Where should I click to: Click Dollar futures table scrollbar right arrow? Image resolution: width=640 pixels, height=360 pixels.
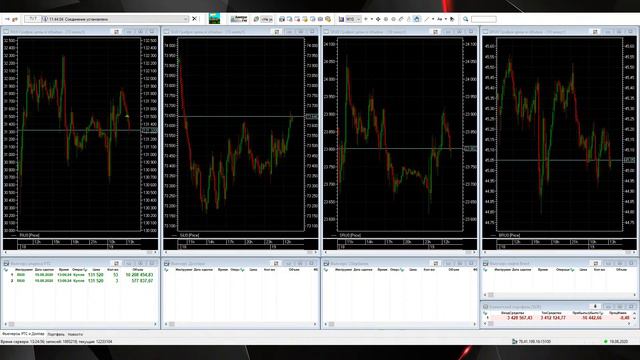[x=315, y=324]
